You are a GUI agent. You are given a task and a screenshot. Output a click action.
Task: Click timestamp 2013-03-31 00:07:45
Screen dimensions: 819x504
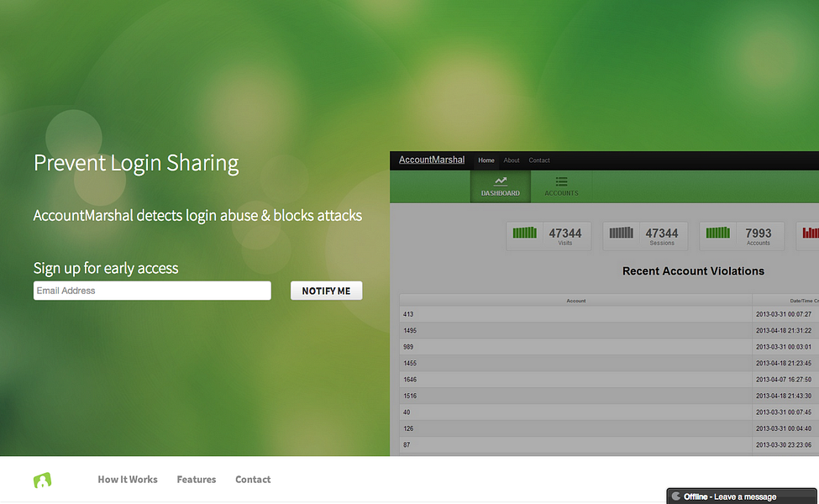click(x=784, y=412)
